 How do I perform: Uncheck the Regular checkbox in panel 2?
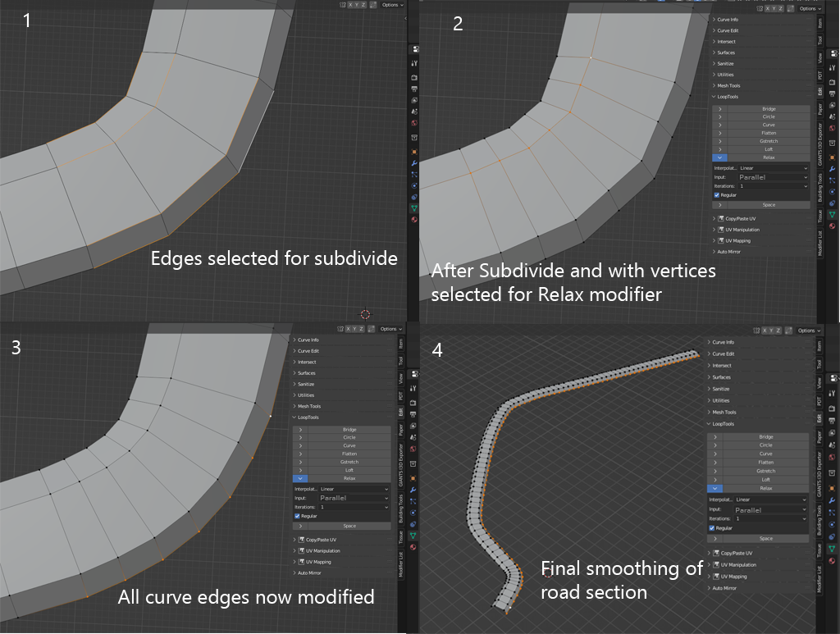pos(717,195)
